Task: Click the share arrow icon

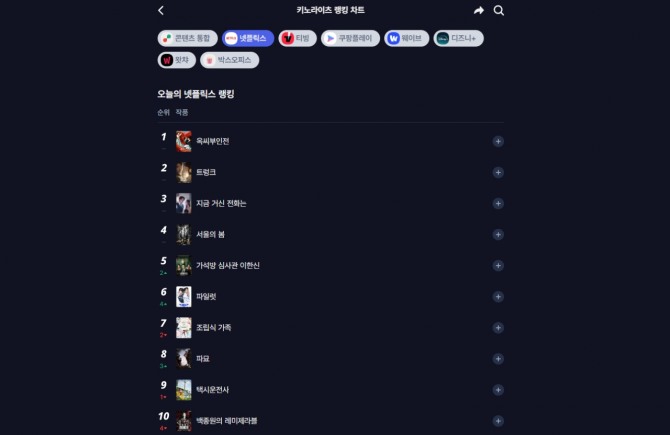Action: coord(479,10)
